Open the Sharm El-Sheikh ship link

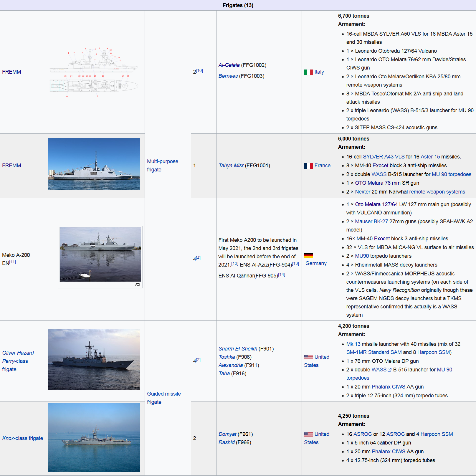(238, 349)
